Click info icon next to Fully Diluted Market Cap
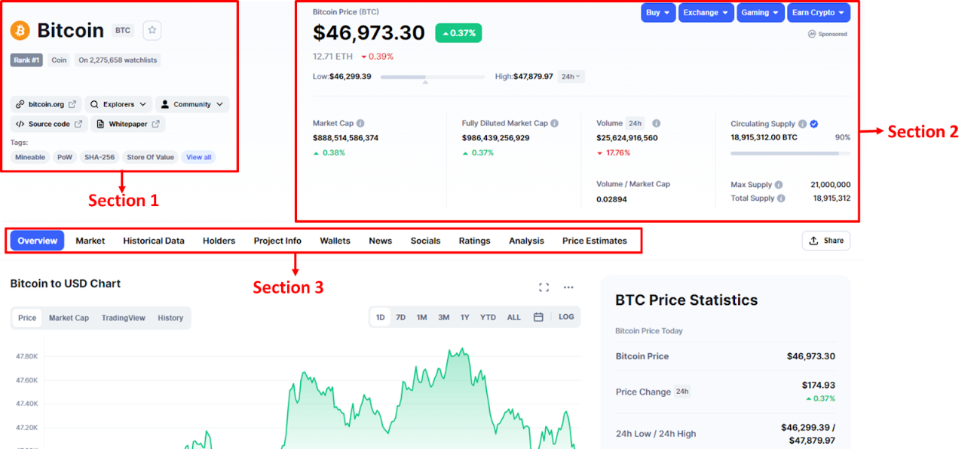 (x=554, y=124)
